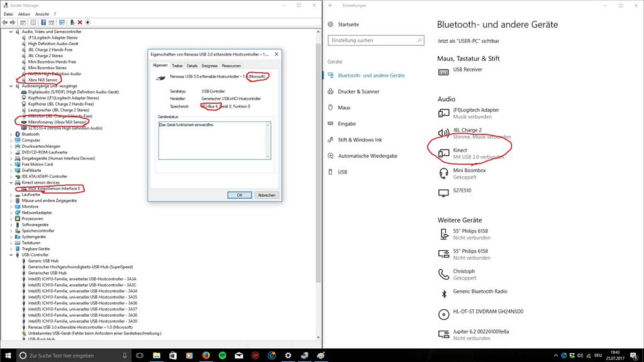Open File Explorer from the taskbar
Screen dimensions: 644x362
157,356
